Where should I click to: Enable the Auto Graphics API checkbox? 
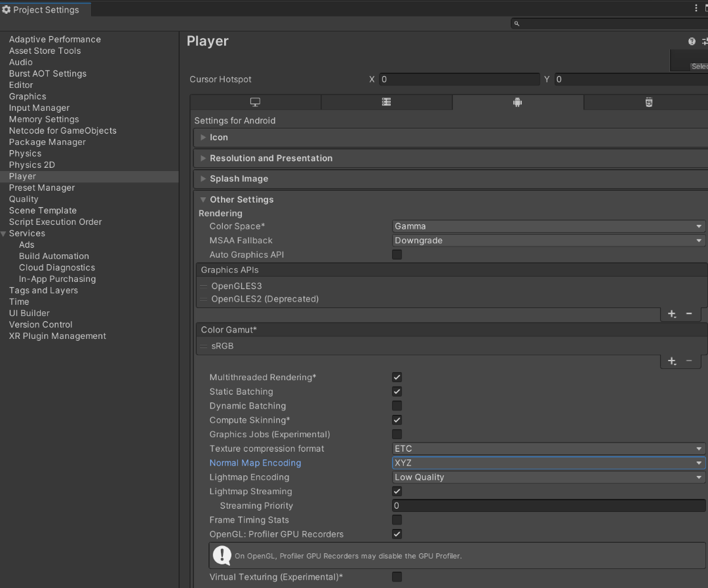coord(397,254)
